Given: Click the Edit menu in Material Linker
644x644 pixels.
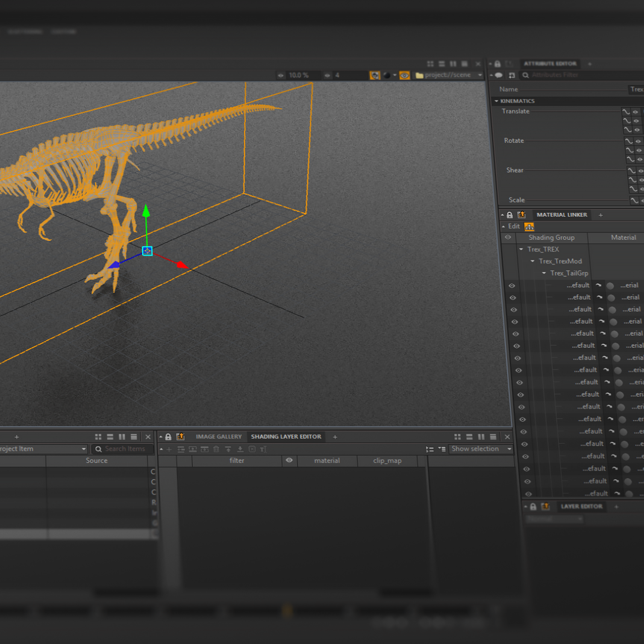Looking at the screenshot, I should 514,226.
